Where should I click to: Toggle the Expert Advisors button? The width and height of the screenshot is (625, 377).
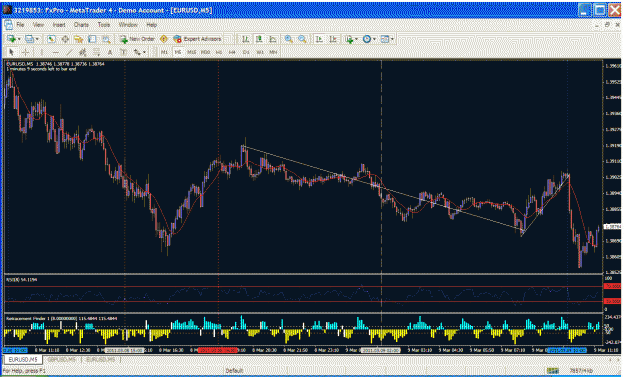pyautogui.click(x=197, y=39)
